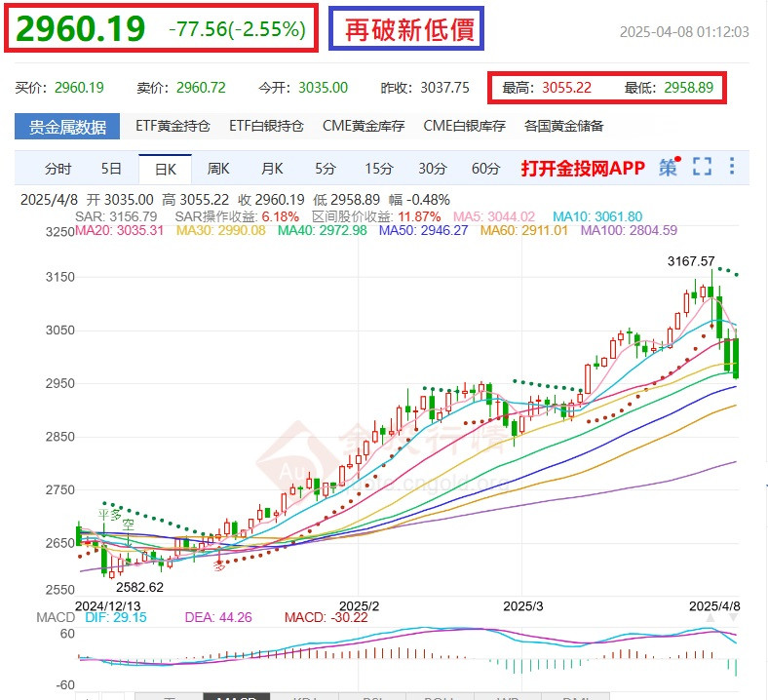Click the MA60: 2911.01 legend

pos(524,230)
